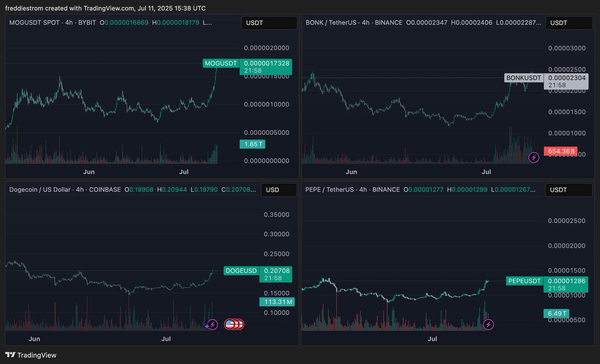Viewport: 600px width, 364px height.
Task: Click the lightning bolt icon on BONK chart
Action: point(533,158)
